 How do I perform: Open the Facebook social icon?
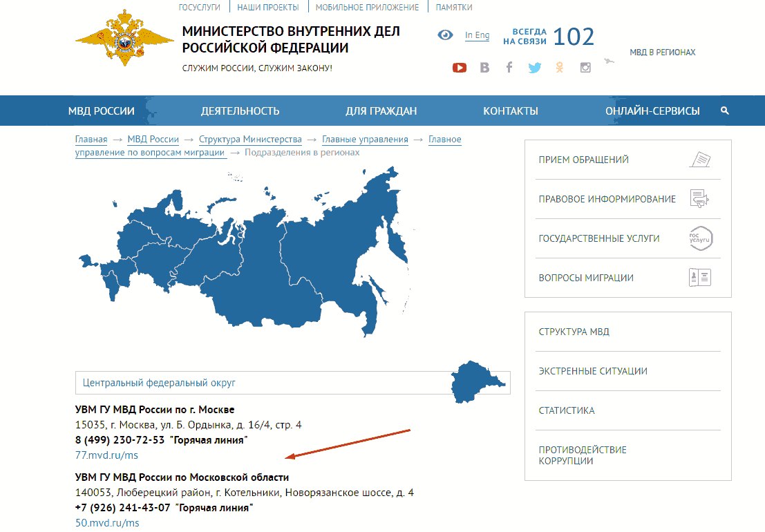click(509, 67)
